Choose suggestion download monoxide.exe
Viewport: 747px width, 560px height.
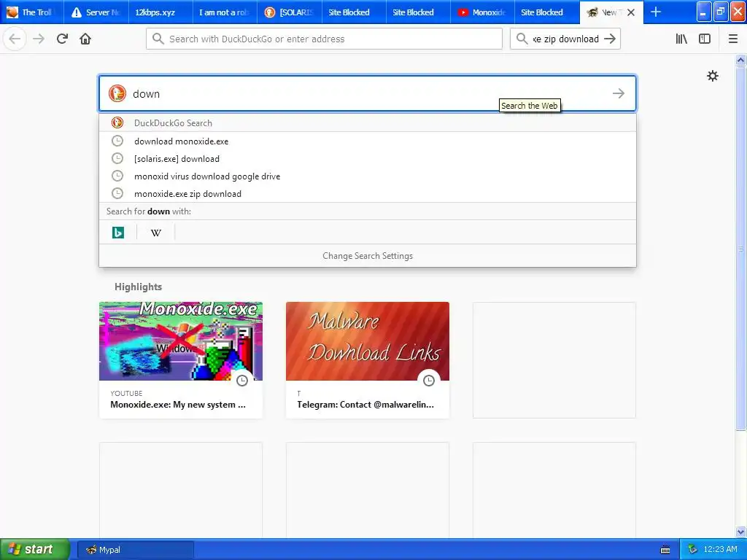[368, 141]
